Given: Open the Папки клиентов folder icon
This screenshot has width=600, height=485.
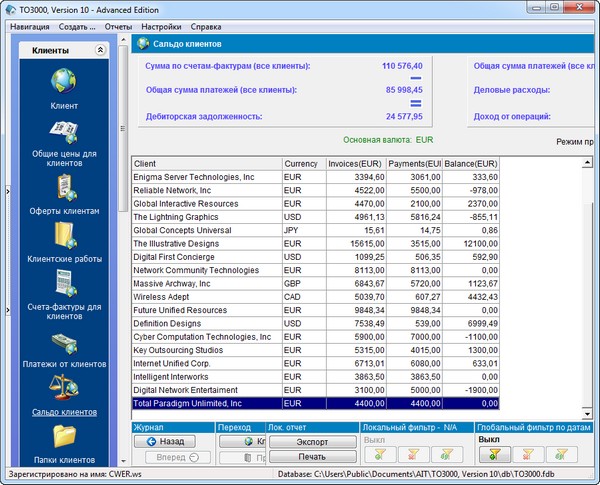Looking at the screenshot, I should click(x=64, y=436).
